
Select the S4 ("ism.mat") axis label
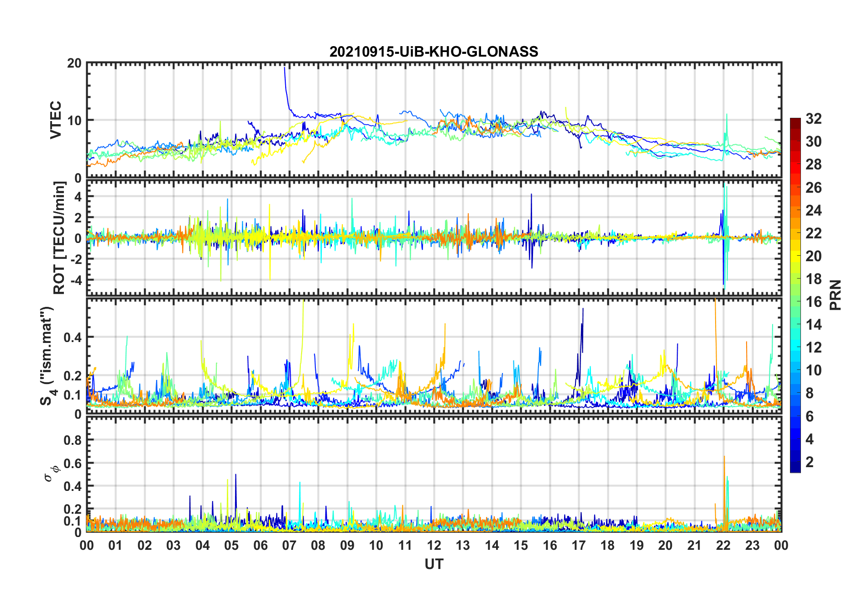(47, 356)
